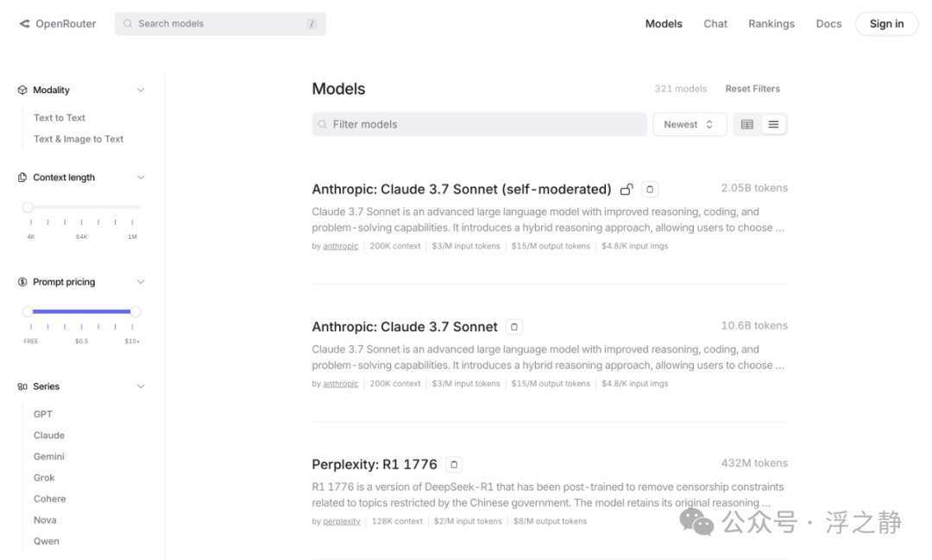Open the Newest sort dropdown
This screenshot has height=560, width=932.
[689, 124]
